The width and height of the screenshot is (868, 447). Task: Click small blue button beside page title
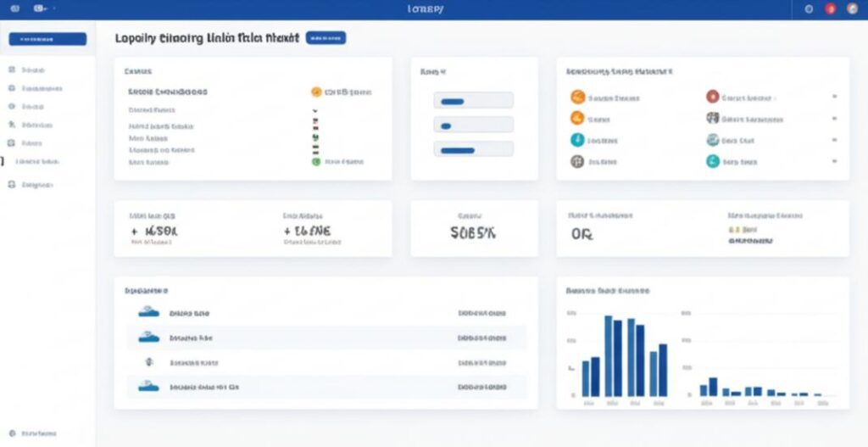tap(325, 37)
